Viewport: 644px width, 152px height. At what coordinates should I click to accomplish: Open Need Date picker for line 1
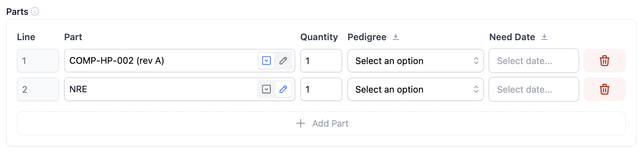click(x=533, y=61)
